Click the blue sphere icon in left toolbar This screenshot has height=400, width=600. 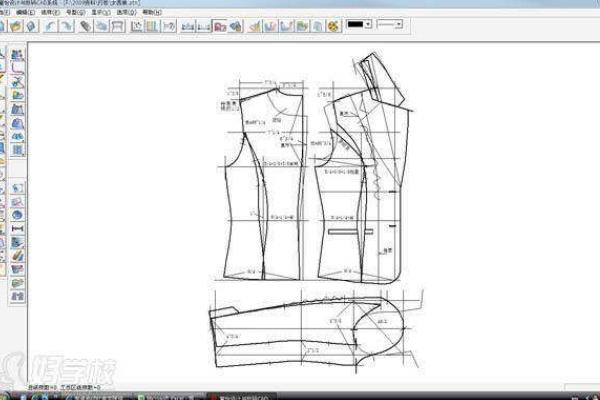point(17,215)
